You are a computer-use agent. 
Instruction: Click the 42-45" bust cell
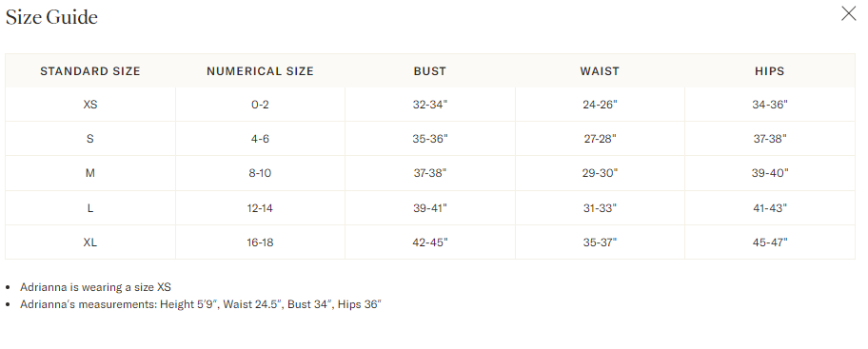429,242
